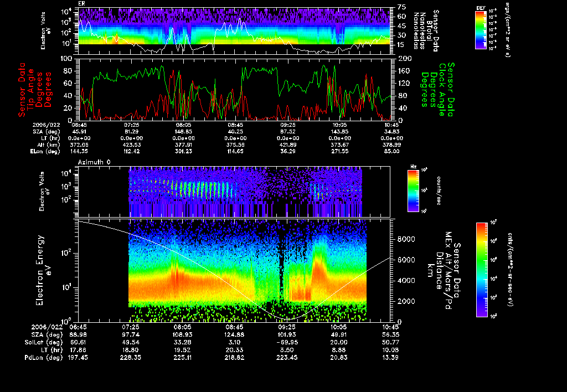Click inside the Tip/Clock Angle line plot
The height and width of the screenshot is (392, 567).
[234, 89]
